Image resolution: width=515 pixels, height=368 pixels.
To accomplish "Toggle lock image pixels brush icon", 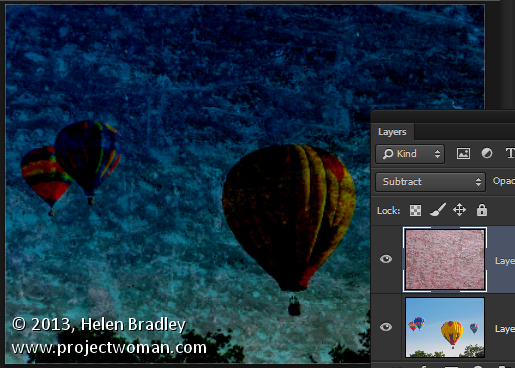I will coord(438,210).
